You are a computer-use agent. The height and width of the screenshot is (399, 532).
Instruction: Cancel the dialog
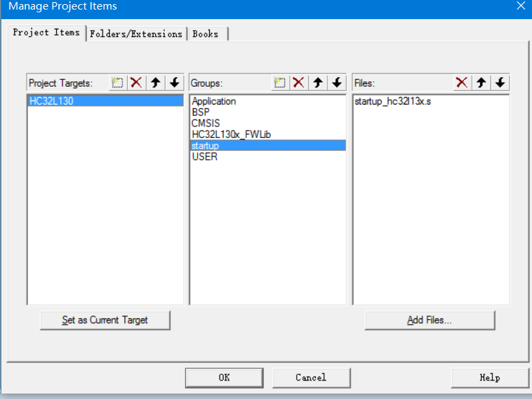click(x=311, y=378)
